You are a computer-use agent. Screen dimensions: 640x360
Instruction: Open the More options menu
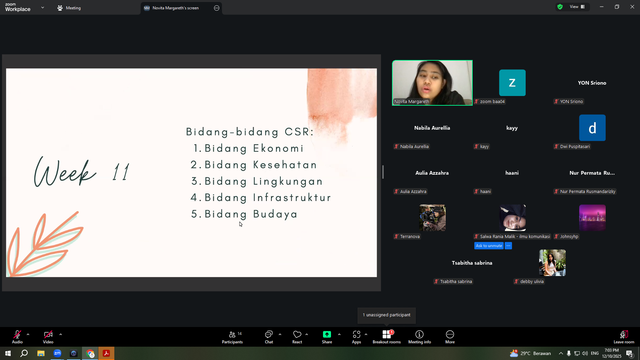450,337
